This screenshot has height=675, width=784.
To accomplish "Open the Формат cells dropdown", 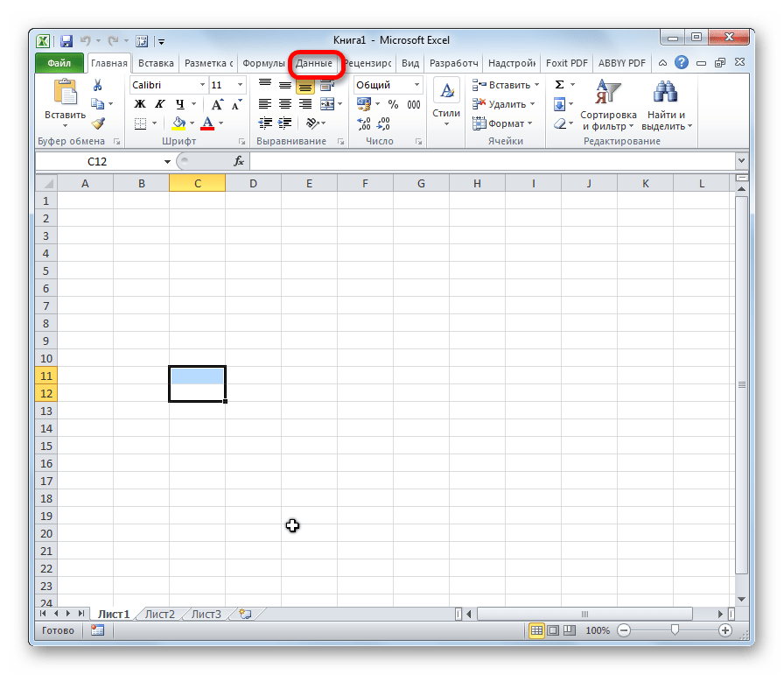I will point(502,123).
